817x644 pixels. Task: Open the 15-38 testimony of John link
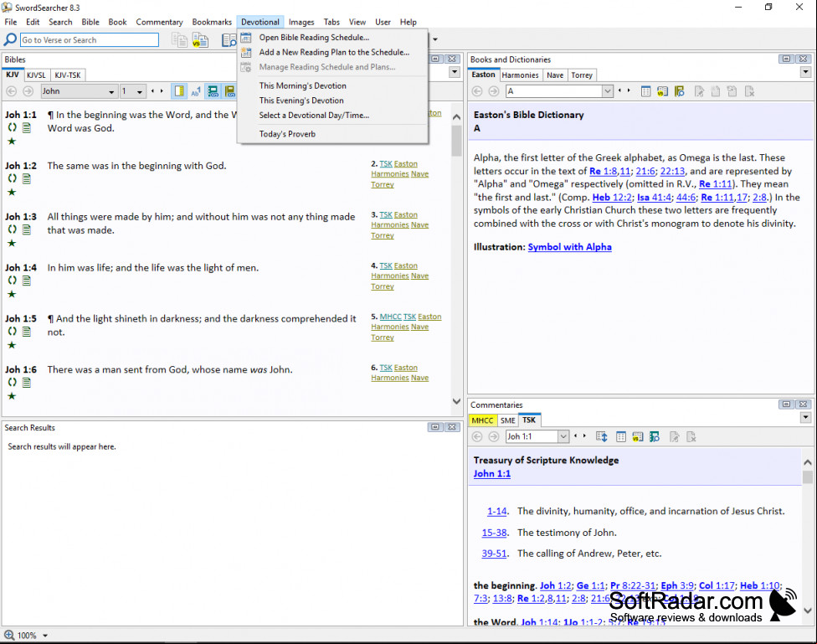(x=494, y=533)
